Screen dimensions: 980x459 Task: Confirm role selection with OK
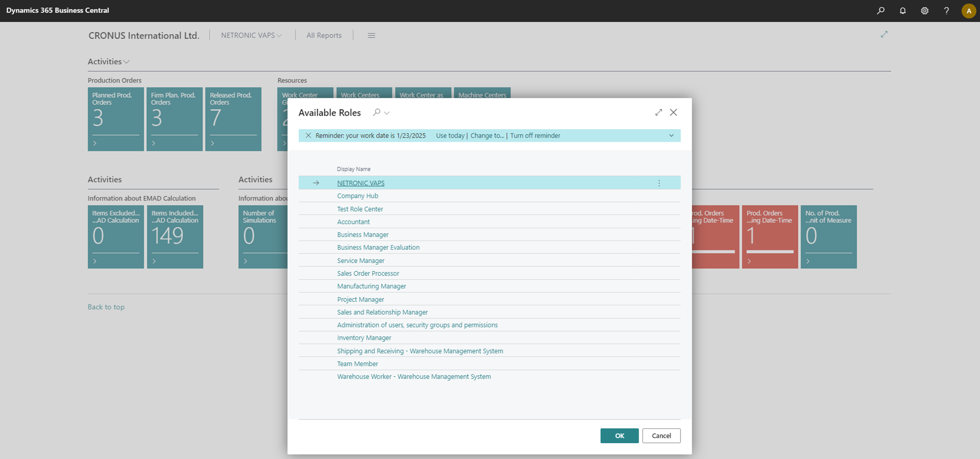tap(619, 435)
